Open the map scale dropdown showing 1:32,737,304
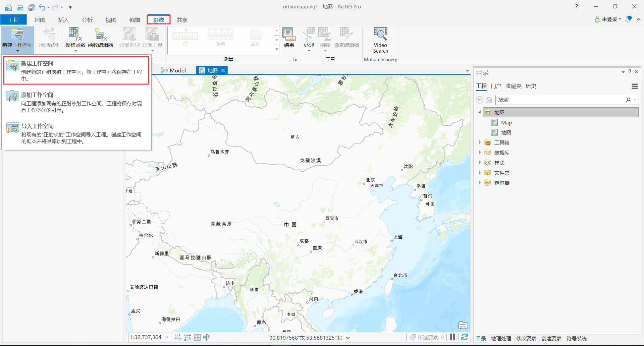The height and width of the screenshot is (346, 644). [167, 337]
